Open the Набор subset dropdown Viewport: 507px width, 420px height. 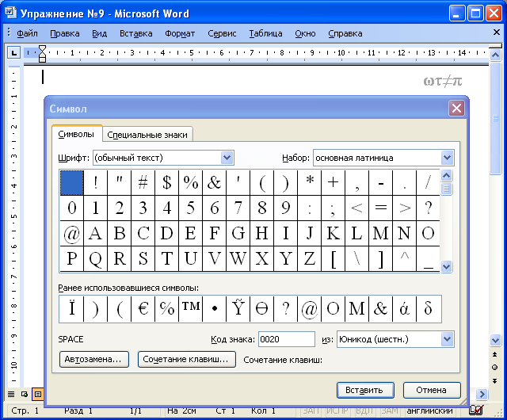point(447,158)
